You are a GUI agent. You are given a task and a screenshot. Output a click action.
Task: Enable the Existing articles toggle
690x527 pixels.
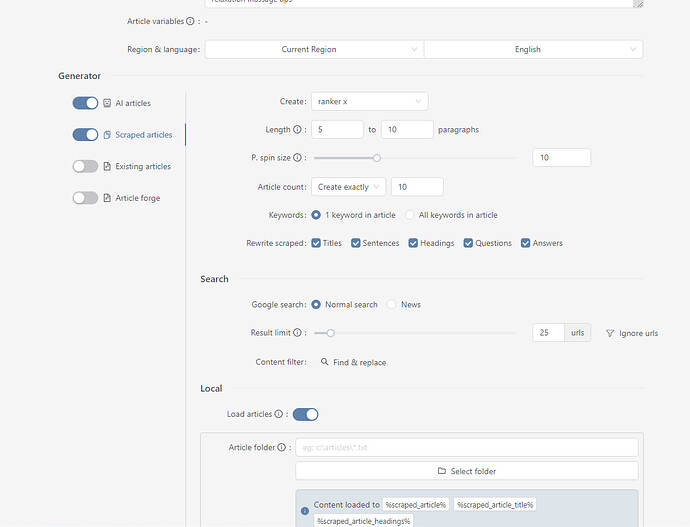click(x=85, y=166)
